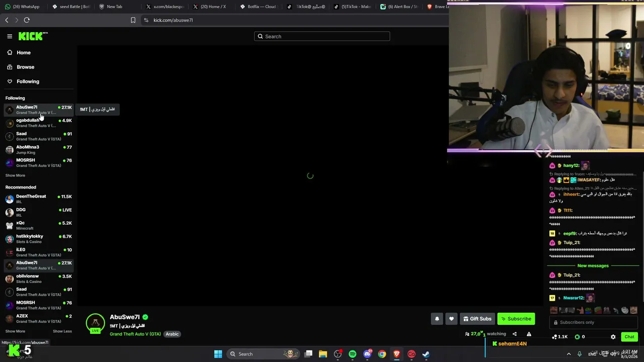This screenshot has height=362, width=644.
Task: Open xQc Minecraft channel
Action: [39, 225]
